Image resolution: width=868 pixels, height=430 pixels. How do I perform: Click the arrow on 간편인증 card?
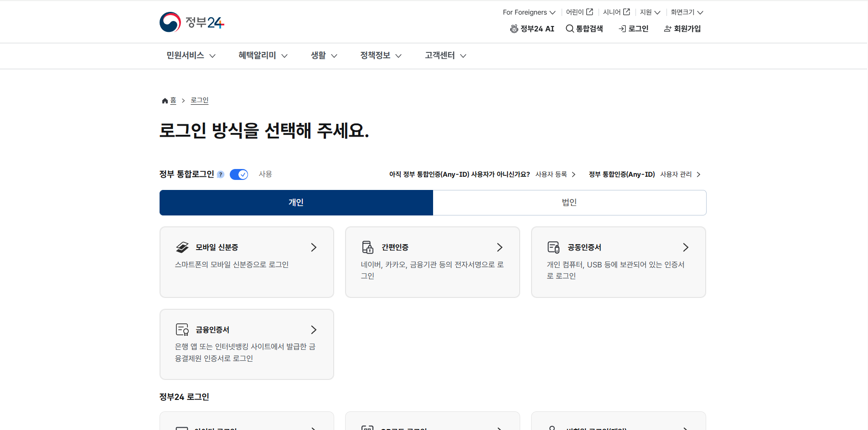(x=500, y=247)
